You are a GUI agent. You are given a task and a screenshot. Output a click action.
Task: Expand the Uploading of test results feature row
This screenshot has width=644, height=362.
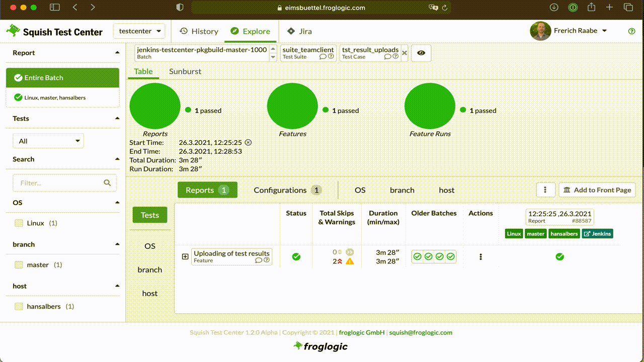[x=185, y=256]
